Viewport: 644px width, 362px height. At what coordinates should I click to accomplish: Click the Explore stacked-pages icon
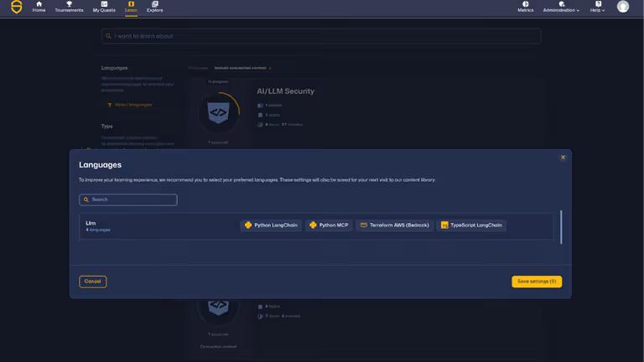[155, 3]
